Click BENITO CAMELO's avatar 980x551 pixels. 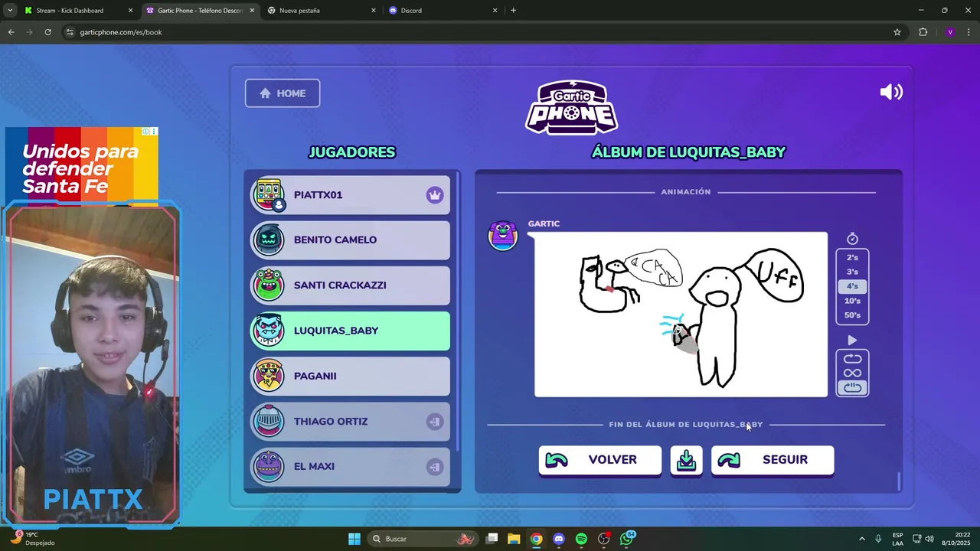[269, 240]
